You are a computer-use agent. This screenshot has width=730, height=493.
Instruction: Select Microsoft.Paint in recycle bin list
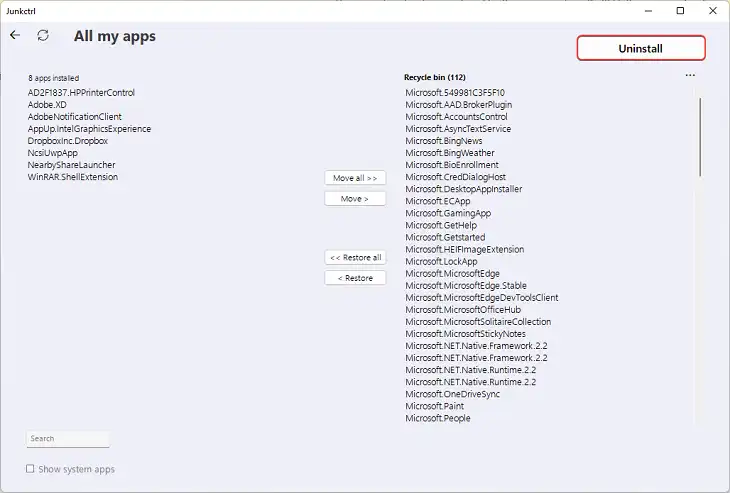pyautogui.click(x=434, y=406)
